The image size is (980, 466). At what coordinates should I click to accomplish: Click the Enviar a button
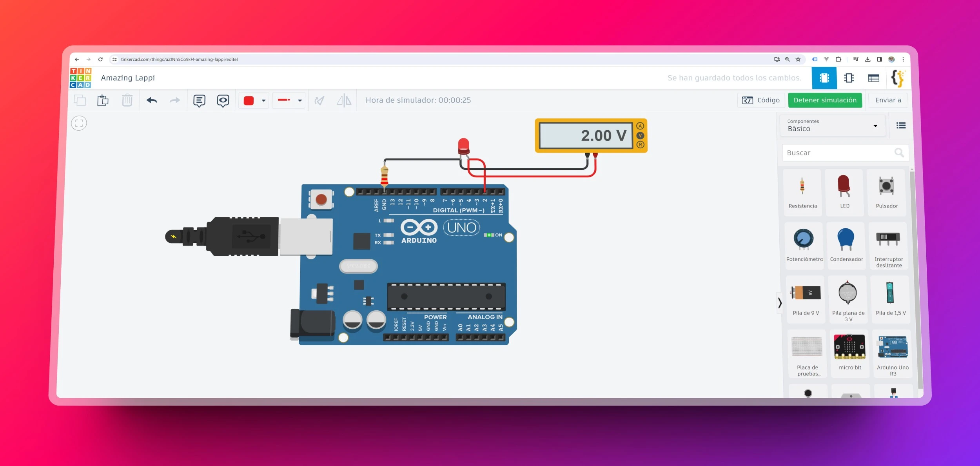pos(888,100)
